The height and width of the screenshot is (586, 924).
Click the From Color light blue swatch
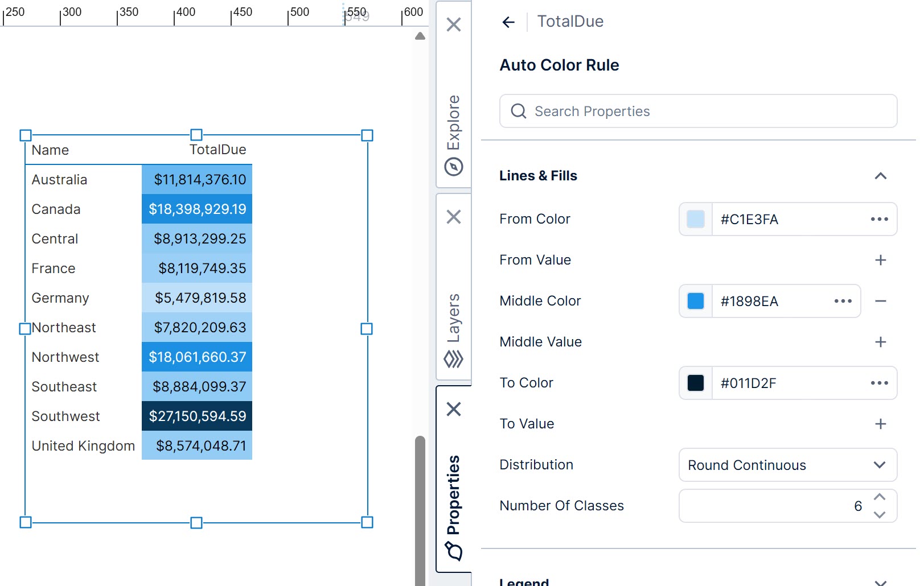696,219
